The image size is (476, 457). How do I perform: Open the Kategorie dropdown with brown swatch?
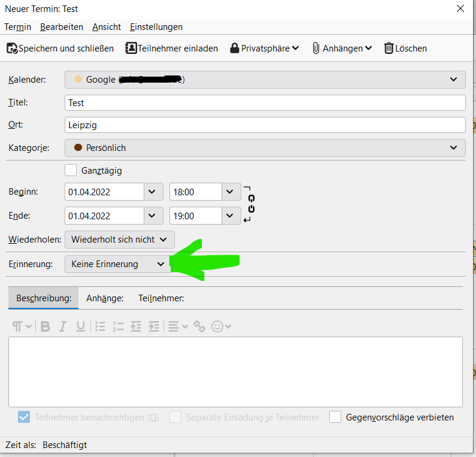265,148
